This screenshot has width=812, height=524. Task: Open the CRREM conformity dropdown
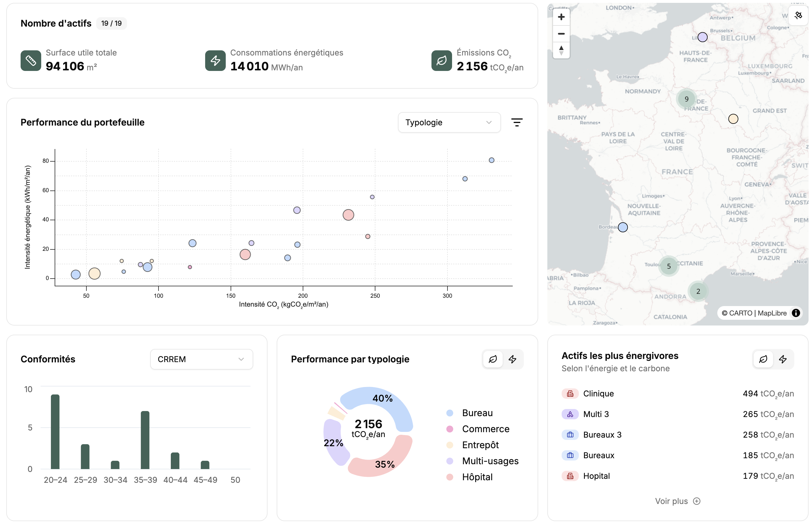click(201, 359)
